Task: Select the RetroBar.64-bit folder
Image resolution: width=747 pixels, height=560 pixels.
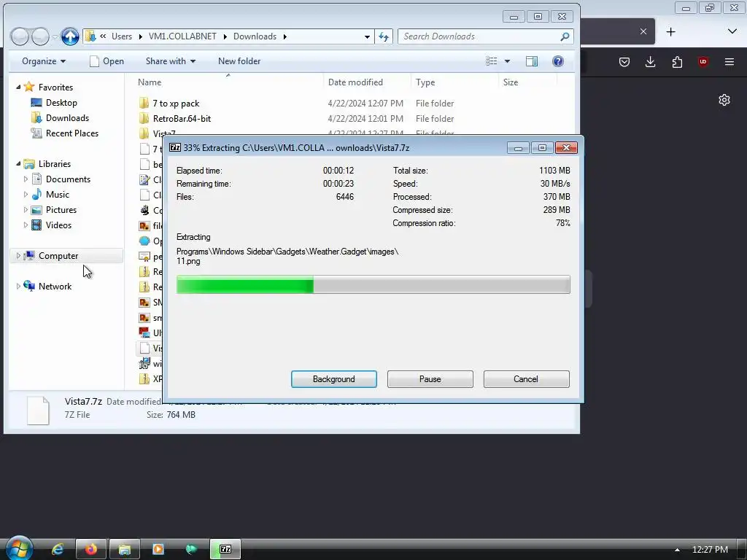Action: tap(182, 119)
